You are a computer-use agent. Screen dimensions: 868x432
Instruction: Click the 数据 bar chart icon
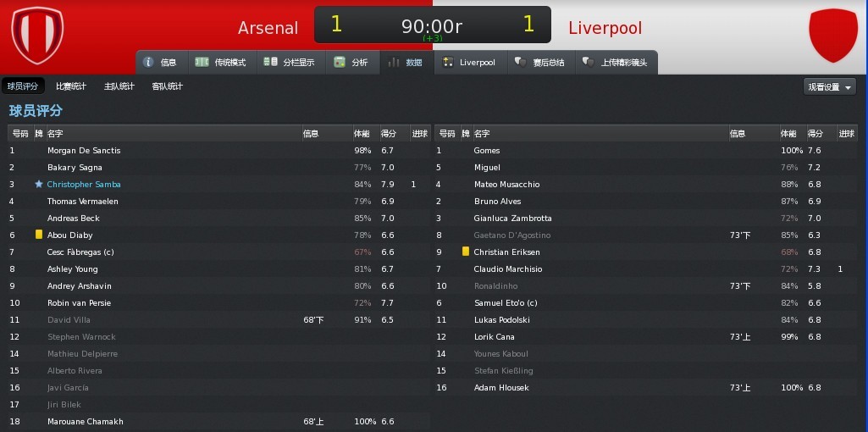tap(394, 62)
